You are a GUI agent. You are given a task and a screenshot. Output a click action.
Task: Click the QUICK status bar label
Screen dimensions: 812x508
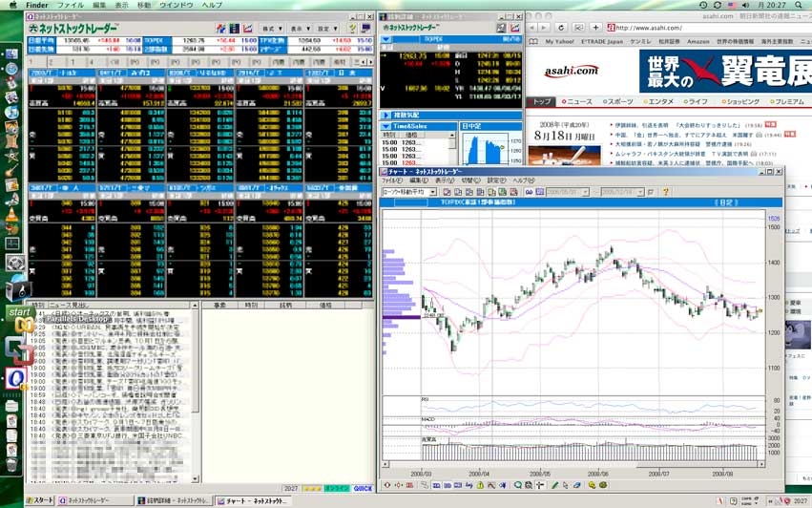(x=363, y=488)
